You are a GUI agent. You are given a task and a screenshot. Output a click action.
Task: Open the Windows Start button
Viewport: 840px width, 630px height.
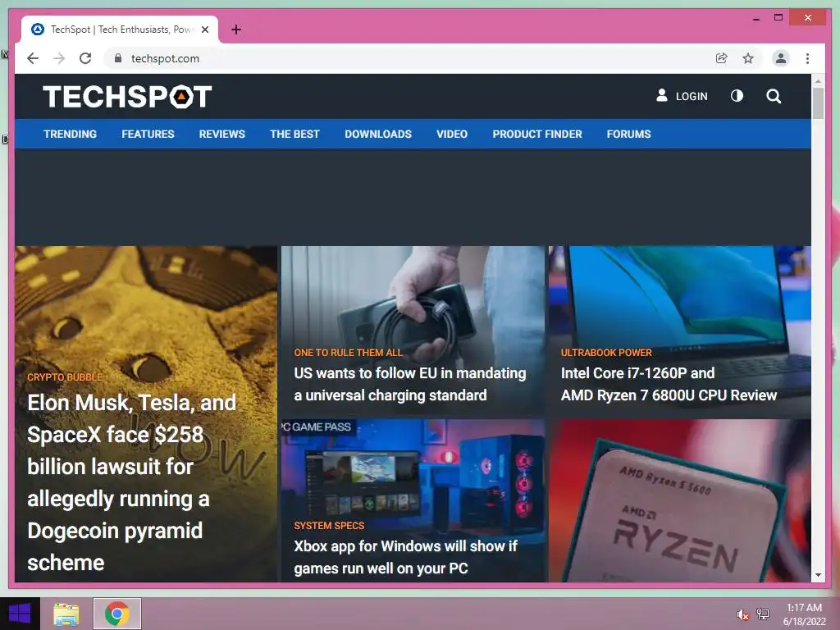[x=20, y=614]
